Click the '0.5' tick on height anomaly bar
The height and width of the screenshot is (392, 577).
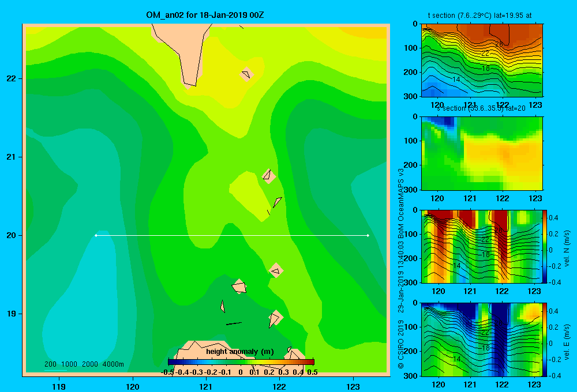click(x=312, y=372)
